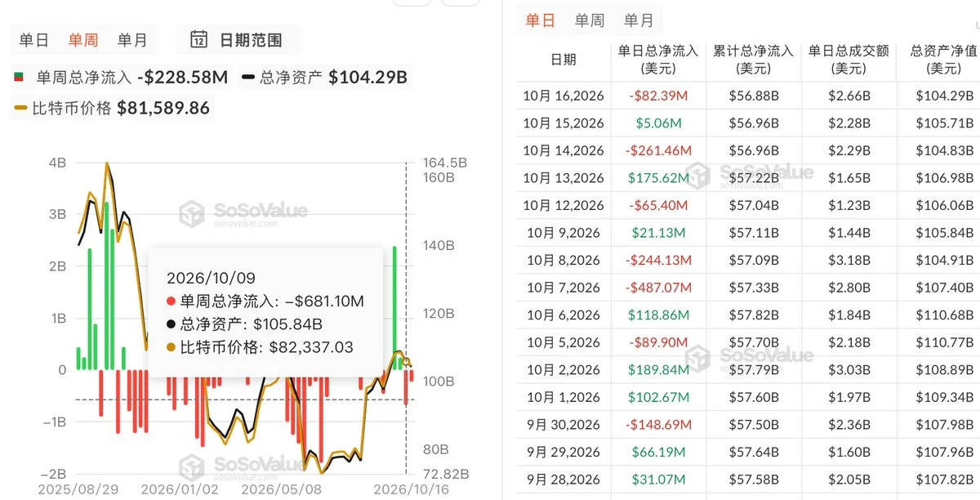Click the 总资产净值 (美元) column header
The height and width of the screenshot is (500, 980).
click(945, 60)
